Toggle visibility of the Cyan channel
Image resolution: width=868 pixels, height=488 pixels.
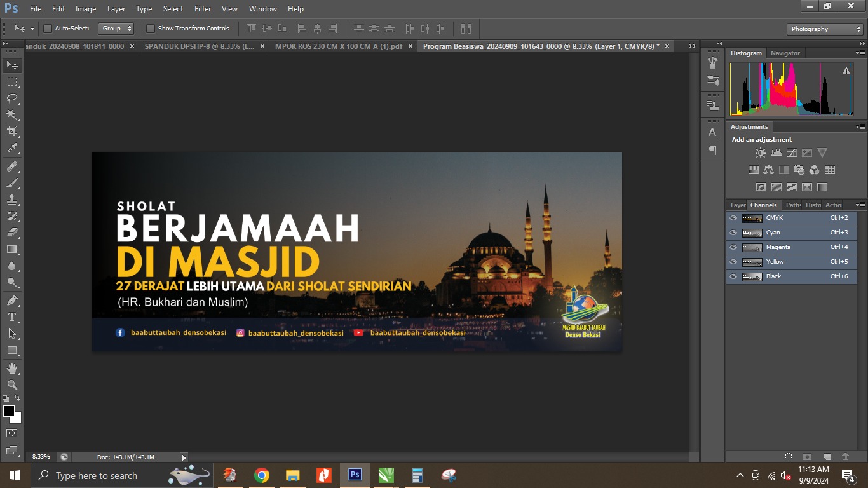coord(733,233)
